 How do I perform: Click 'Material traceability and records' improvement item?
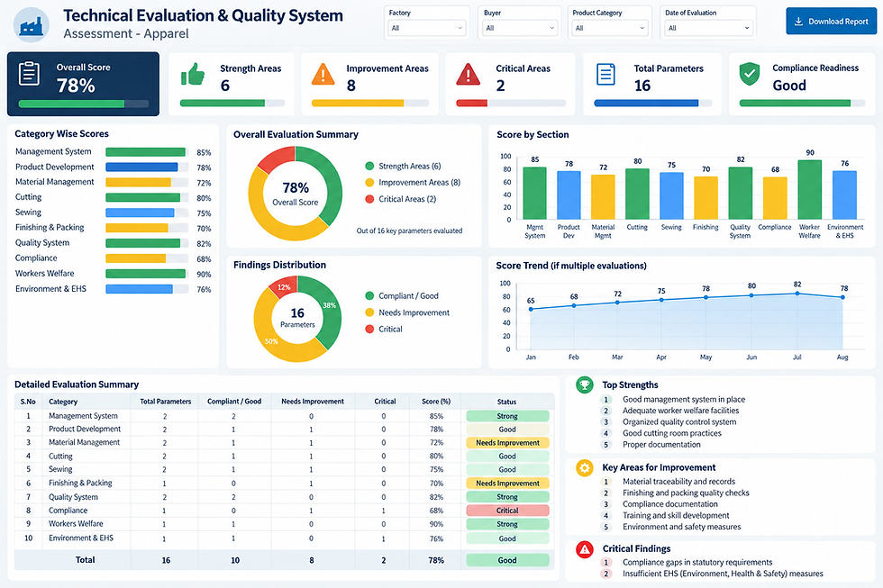(x=678, y=482)
